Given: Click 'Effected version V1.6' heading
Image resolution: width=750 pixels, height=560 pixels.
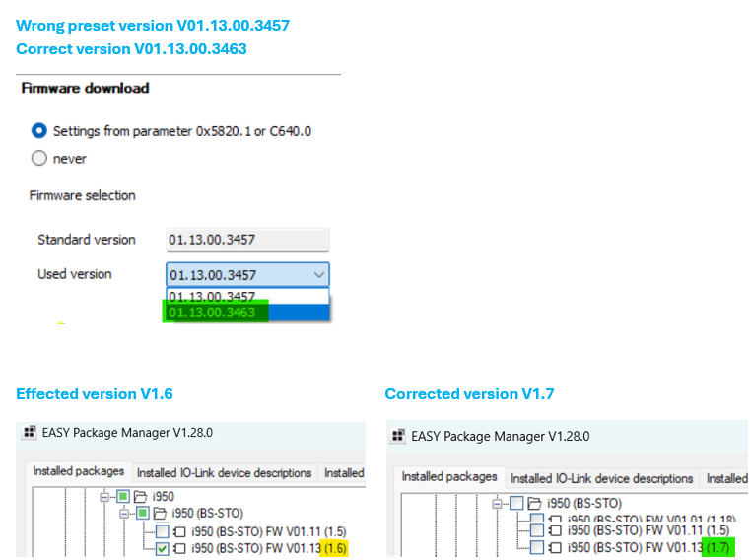Looking at the screenshot, I should coord(95,394).
